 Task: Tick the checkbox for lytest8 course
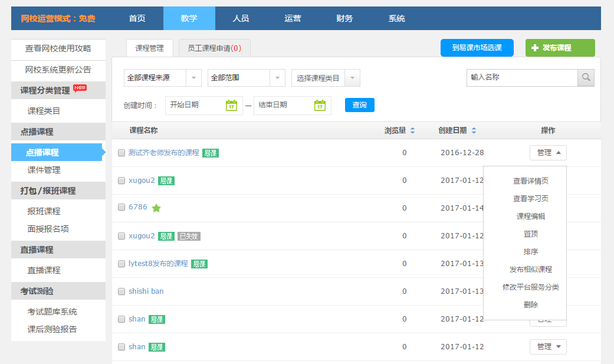click(x=122, y=264)
